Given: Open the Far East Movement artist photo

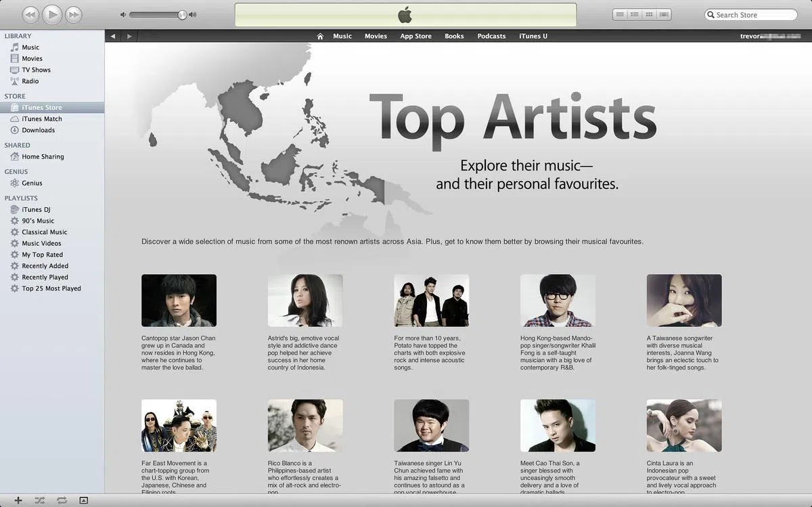Looking at the screenshot, I should [179, 425].
